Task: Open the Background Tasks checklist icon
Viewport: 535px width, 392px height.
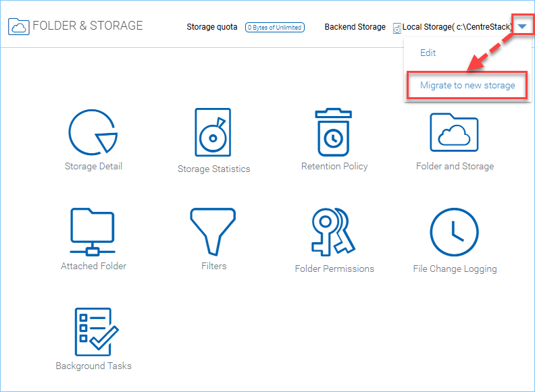Action: pyautogui.click(x=97, y=332)
